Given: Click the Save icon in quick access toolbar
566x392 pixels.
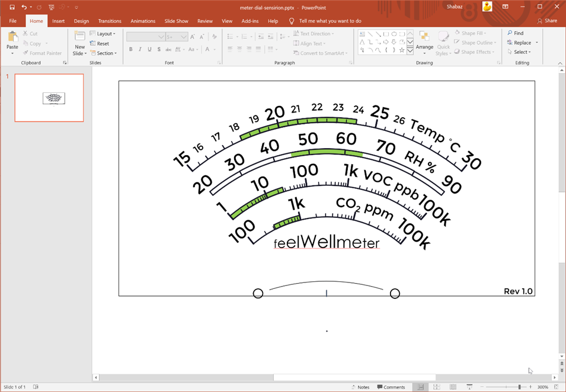Looking at the screenshot, I should 12,7.
